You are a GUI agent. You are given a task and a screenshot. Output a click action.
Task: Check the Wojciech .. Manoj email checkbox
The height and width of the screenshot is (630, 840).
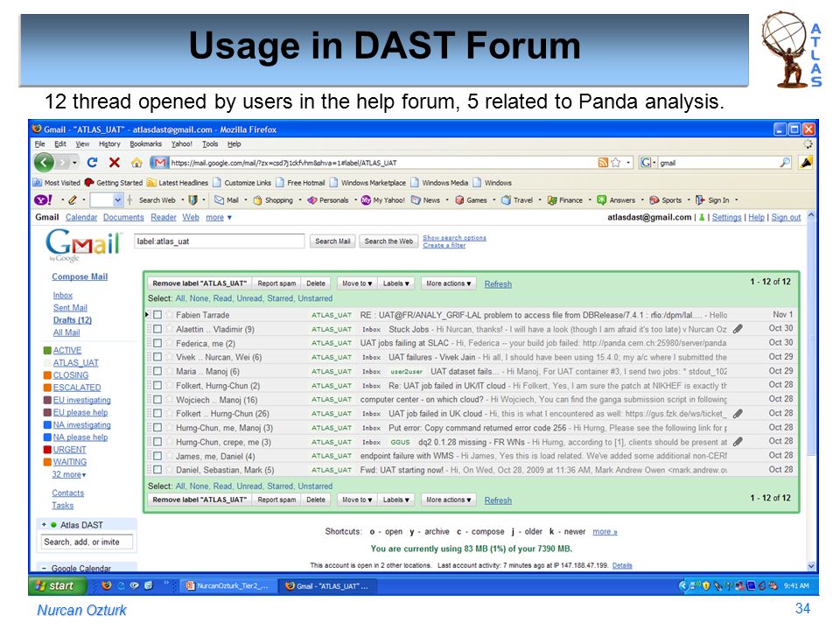157,399
